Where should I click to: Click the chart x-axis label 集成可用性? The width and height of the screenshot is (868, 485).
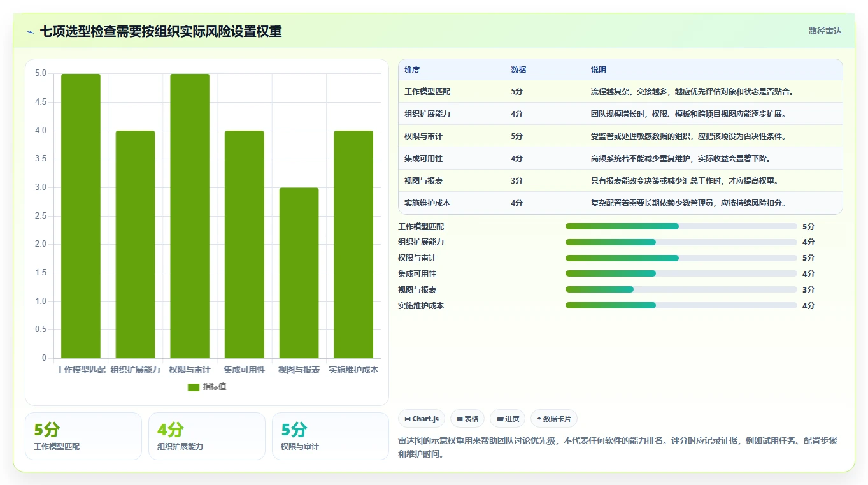click(245, 370)
